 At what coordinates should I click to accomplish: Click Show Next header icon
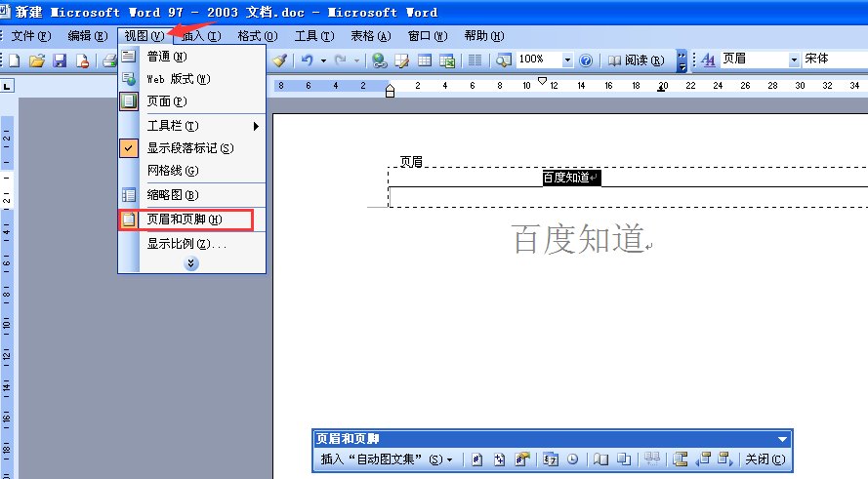pos(725,459)
